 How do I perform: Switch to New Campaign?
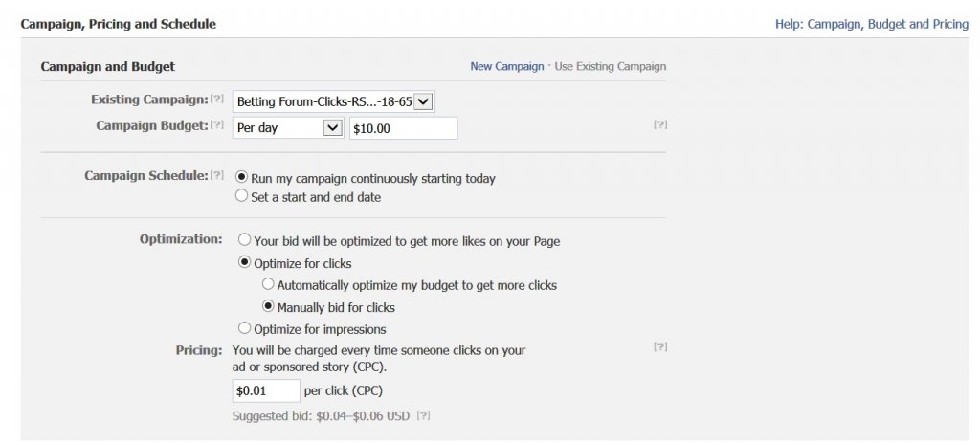tap(506, 67)
